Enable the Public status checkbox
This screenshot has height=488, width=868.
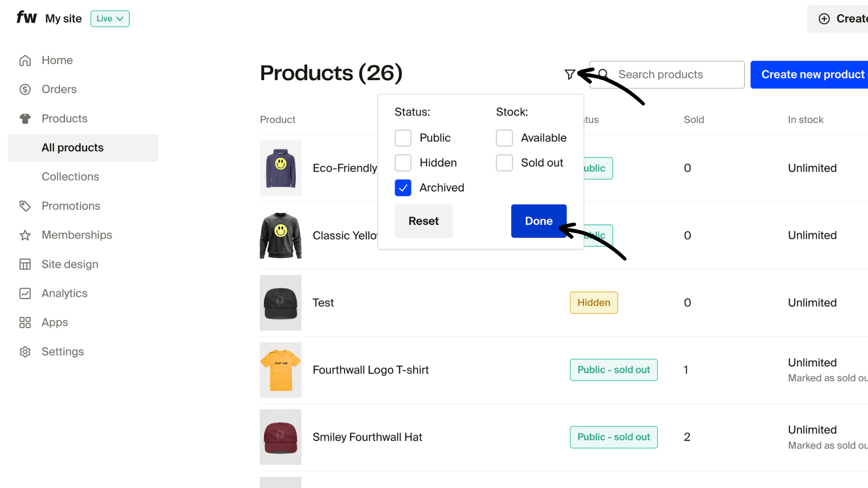[403, 138]
